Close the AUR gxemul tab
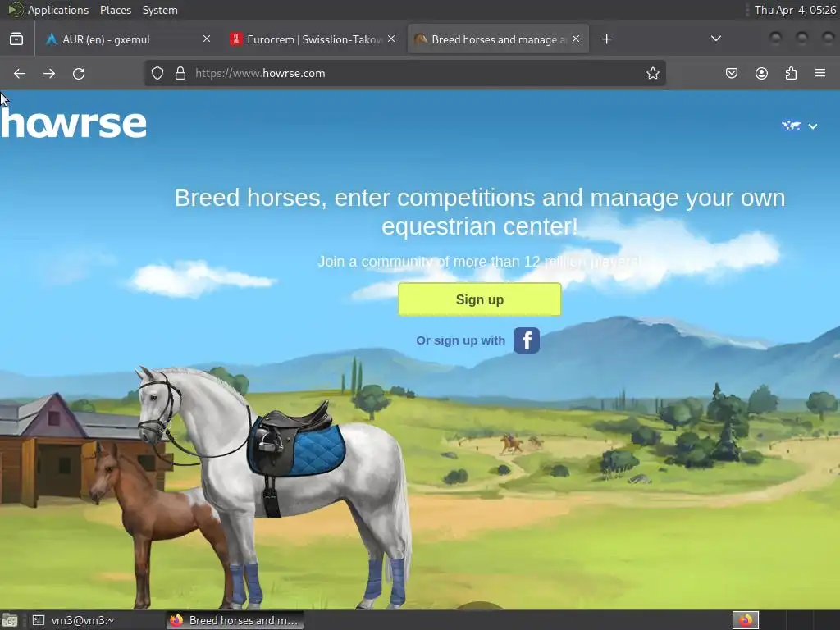 207,39
